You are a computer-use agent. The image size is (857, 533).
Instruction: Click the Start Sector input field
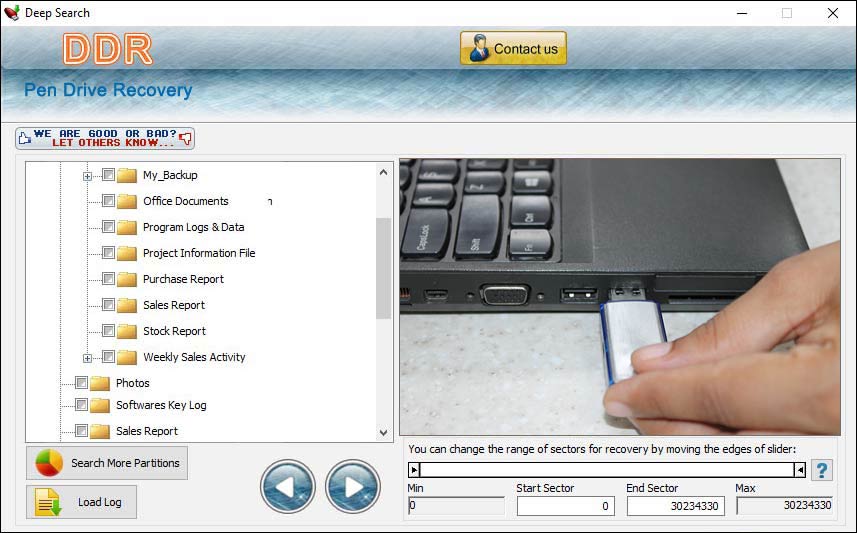pyautogui.click(x=565, y=506)
